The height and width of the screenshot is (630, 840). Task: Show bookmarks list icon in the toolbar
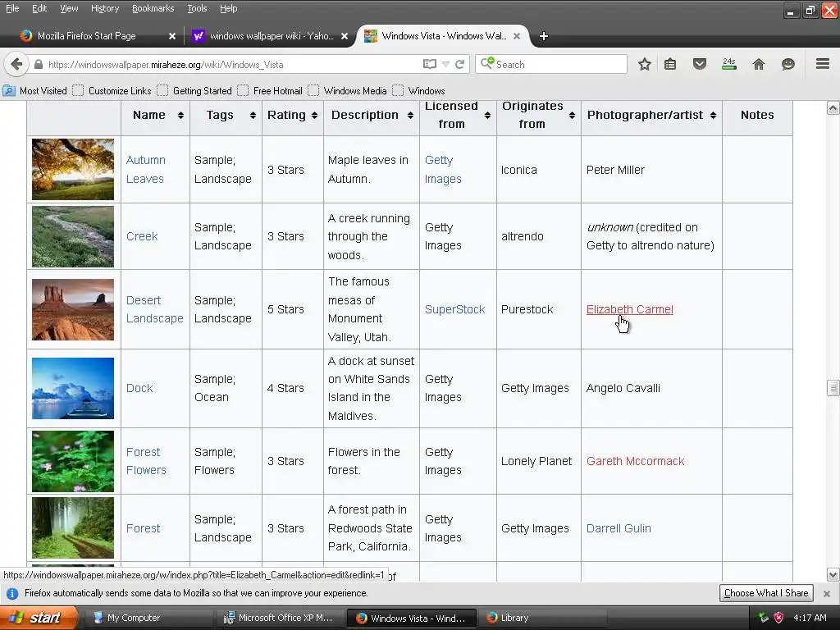[670, 64]
